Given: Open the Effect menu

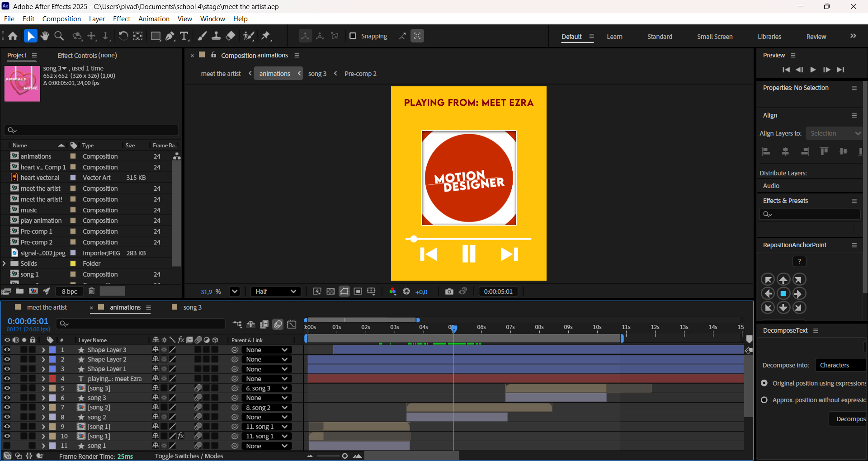Looking at the screenshot, I should click(x=122, y=19).
